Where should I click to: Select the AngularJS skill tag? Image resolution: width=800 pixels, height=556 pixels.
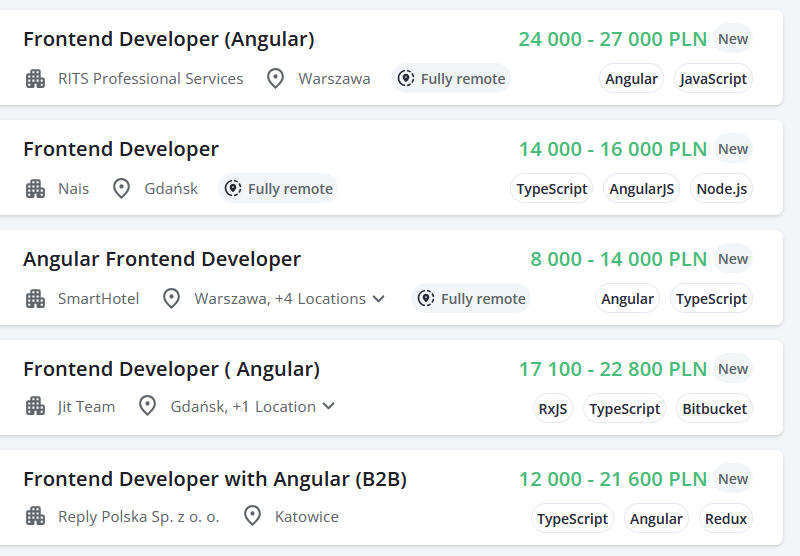click(641, 189)
